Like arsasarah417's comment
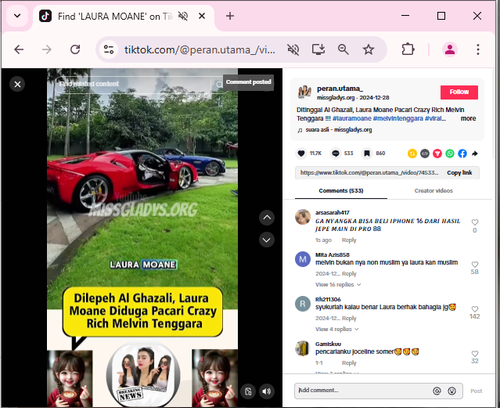 pos(475,222)
